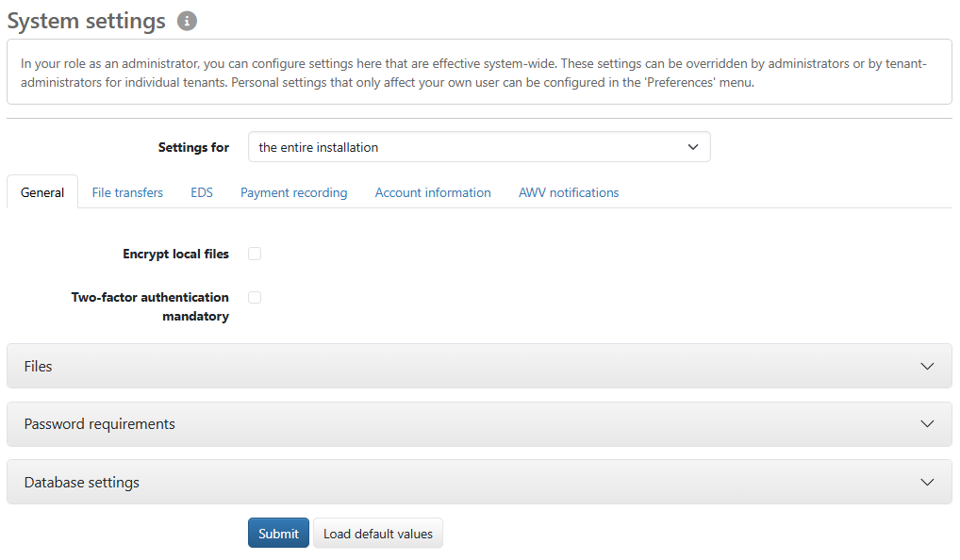
Task: Go to the Payment recording tab
Action: (x=293, y=192)
